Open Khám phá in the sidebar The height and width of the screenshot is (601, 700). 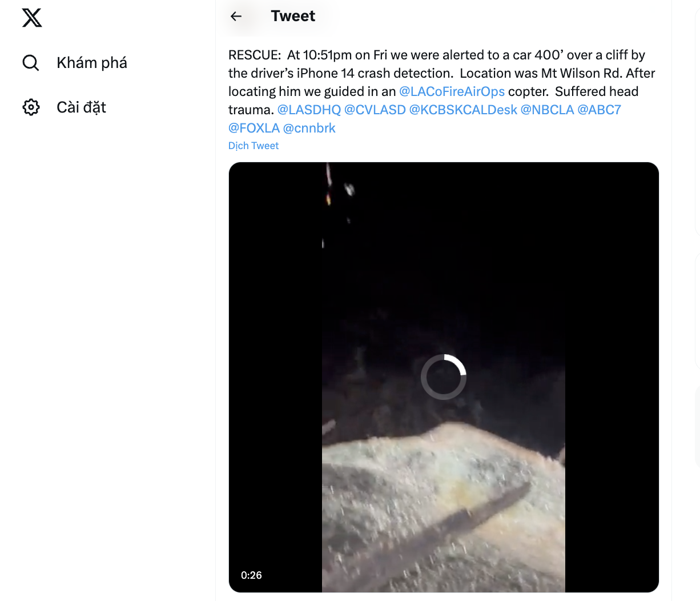coord(92,63)
